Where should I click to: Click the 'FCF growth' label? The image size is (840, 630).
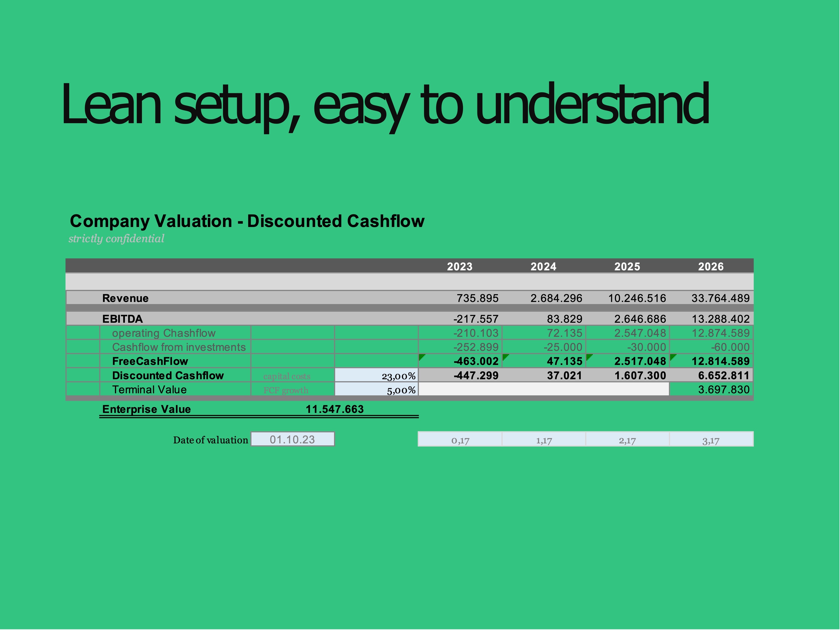(x=286, y=391)
